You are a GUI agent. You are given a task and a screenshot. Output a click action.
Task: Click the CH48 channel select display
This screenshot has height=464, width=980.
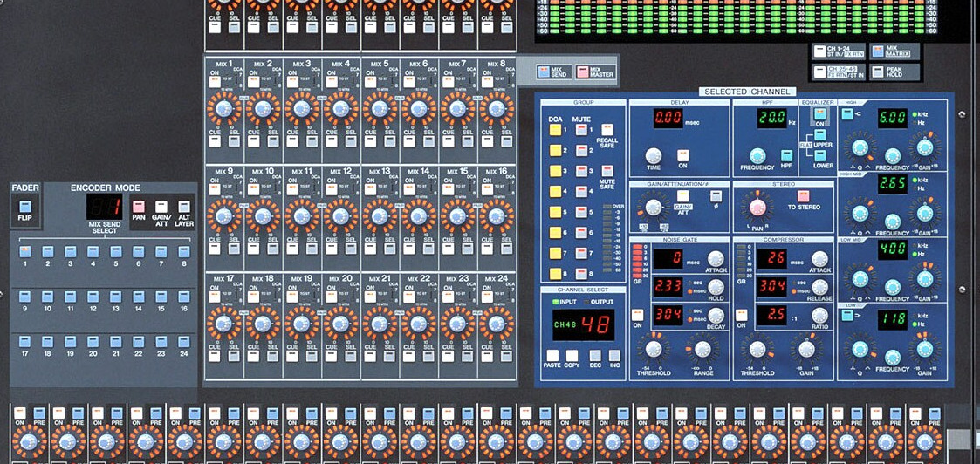point(582,325)
